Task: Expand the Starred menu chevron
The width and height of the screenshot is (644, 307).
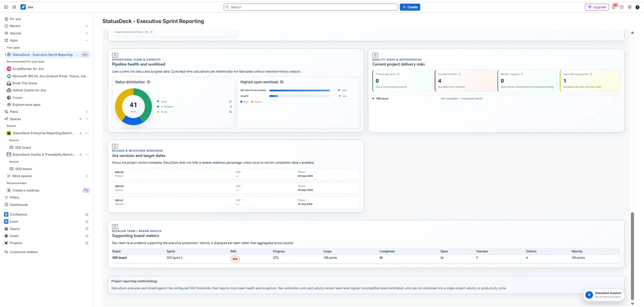Action: [87, 33]
